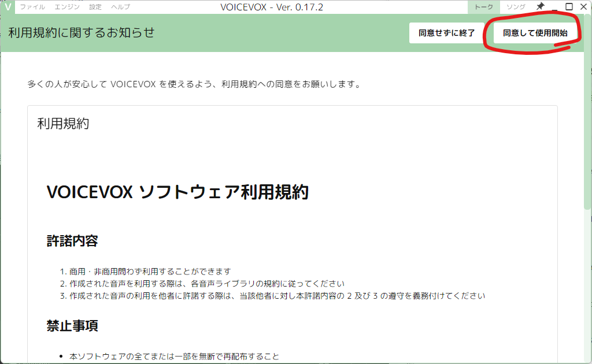Click the window title VOICEVOX - Ver. 0.17.2
This screenshot has height=364, width=592.
272,7
